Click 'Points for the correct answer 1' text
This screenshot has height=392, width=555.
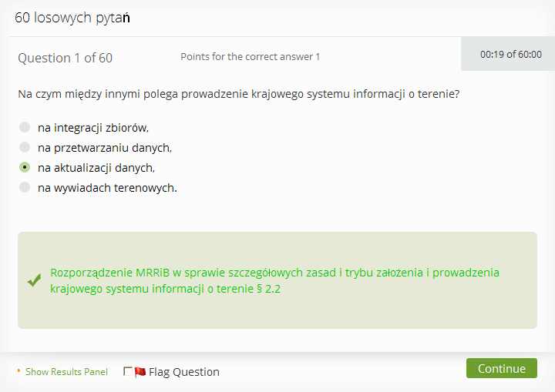251,57
